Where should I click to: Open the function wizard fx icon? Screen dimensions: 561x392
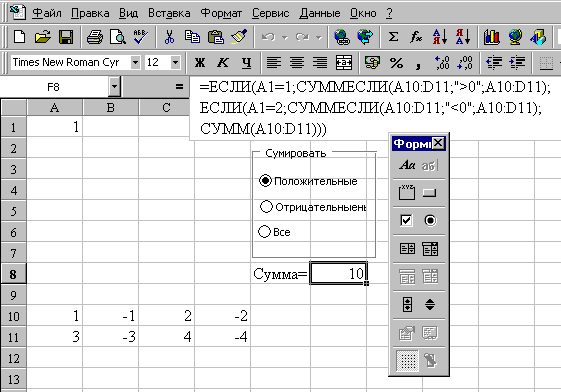pos(416,37)
